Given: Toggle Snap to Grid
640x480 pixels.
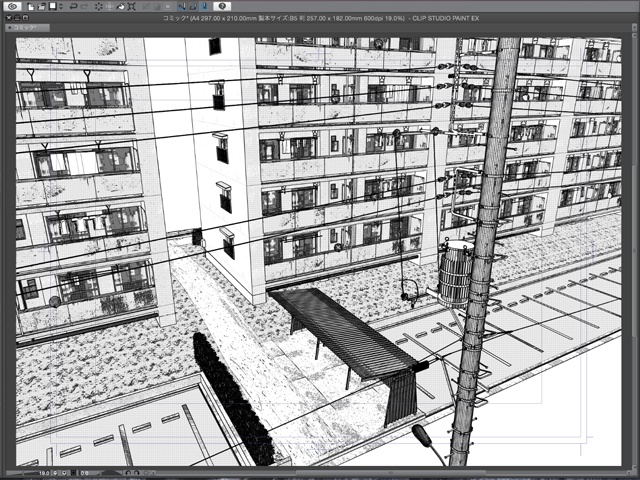Looking at the screenshot, I should pyautogui.click(x=204, y=7).
